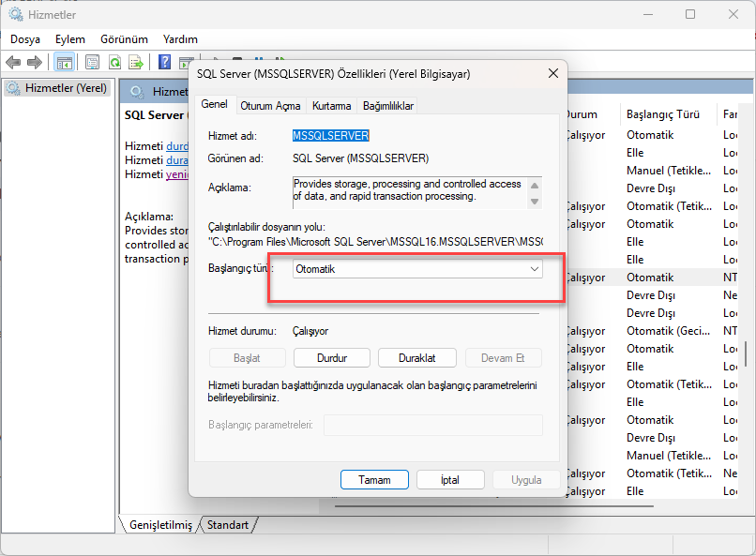Click in the Hizmet adı field
Viewport: 756px width, 556px height.
331,136
